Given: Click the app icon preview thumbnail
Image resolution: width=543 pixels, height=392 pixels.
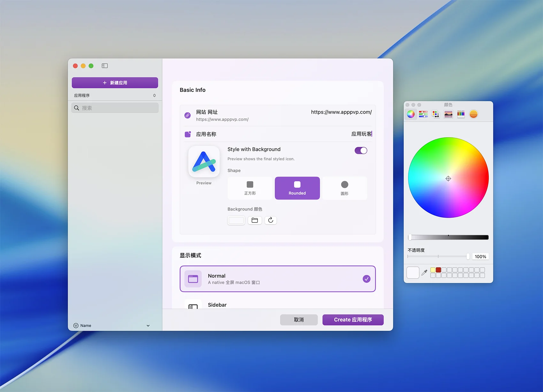Looking at the screenshot, I should click(x=204, y=162).
